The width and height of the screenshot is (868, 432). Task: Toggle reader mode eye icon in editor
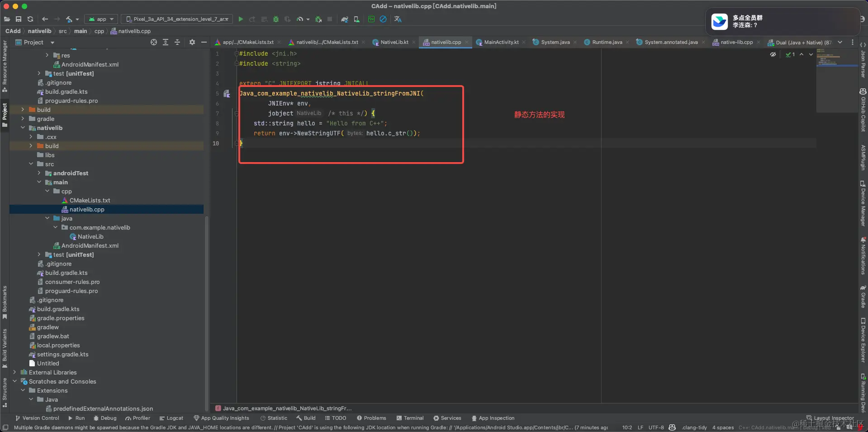773,54
